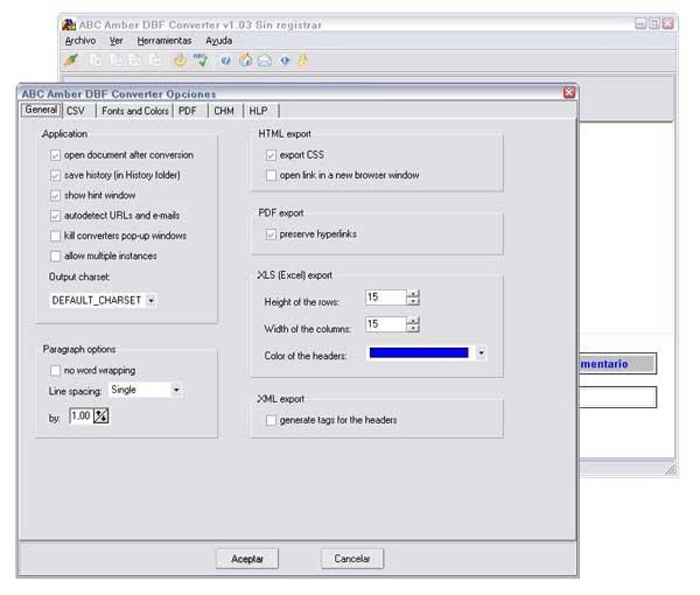This screenshot has height=595, width=700.
Task: Open the Ver menu
Action: coord(116,40)
